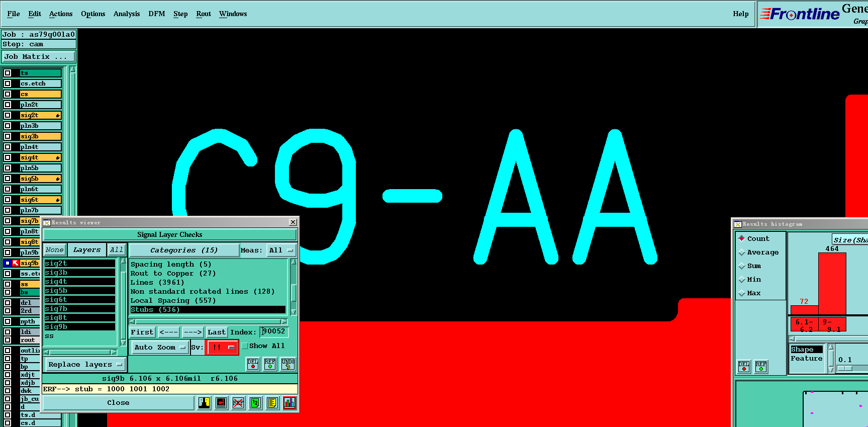
Task: Close the Results viewer with its X button
Action: [x=293, y=222]
